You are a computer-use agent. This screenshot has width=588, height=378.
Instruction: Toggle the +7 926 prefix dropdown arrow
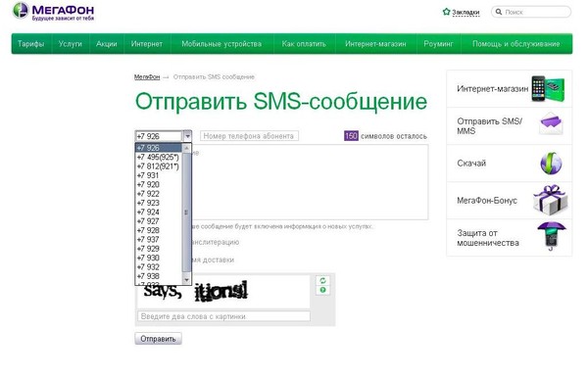tap(187, 136)
